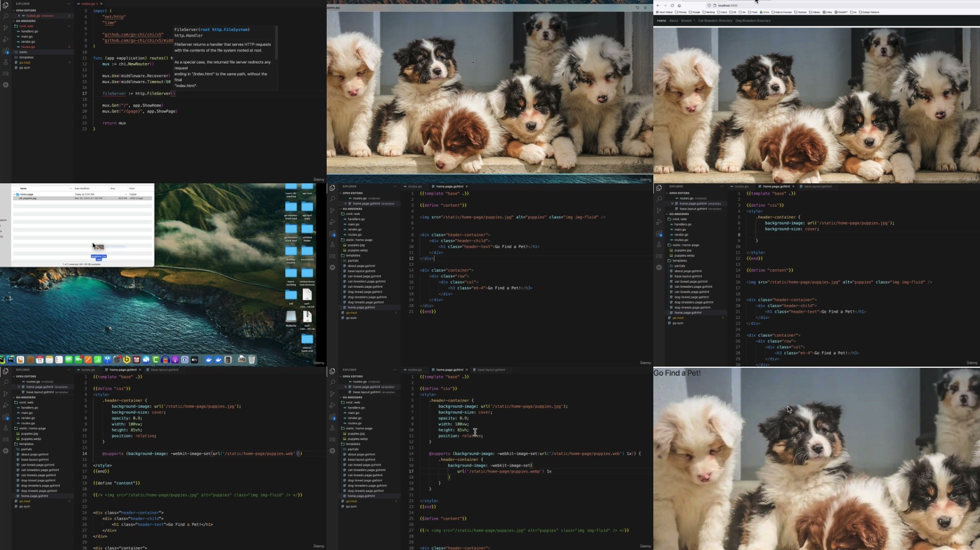980x550 pixels.
Task: Open Search in bottom-left VS Code activity bar
Action: (x=5, y=382)
